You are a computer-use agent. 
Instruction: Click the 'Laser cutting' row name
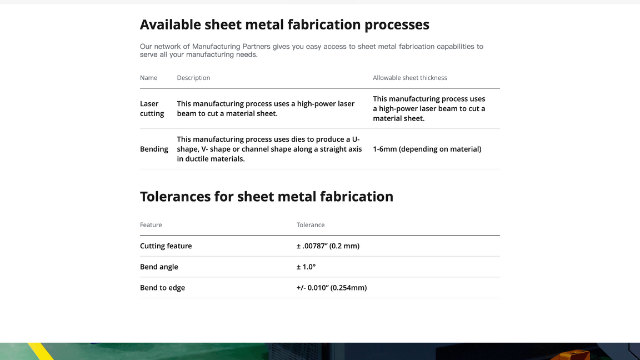click(152, 109)
